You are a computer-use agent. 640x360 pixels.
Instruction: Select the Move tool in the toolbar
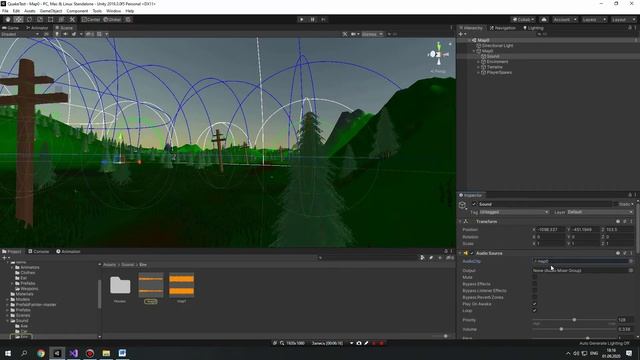pyautogui.click(x=18, y=20)
